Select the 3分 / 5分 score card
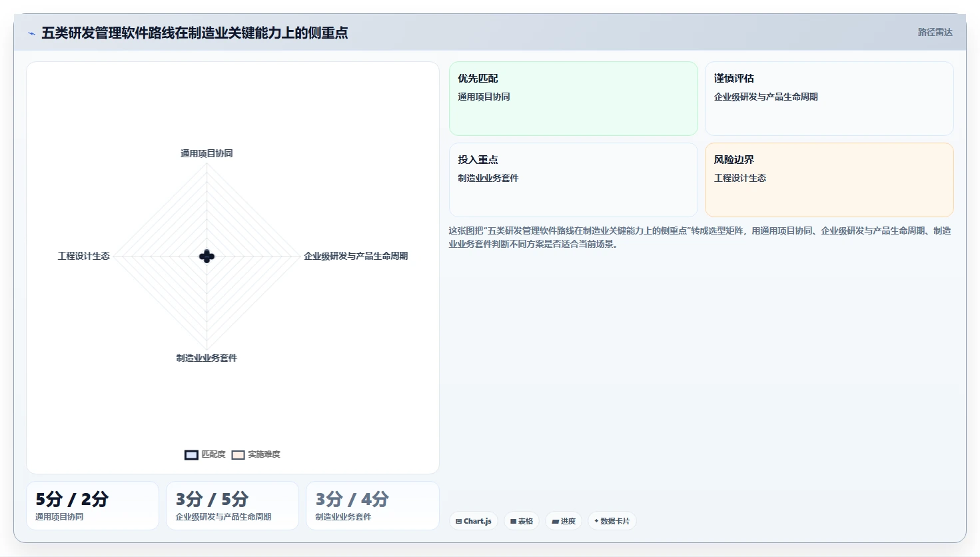Screen dimensions: 980x557 (x=233, y=506)
